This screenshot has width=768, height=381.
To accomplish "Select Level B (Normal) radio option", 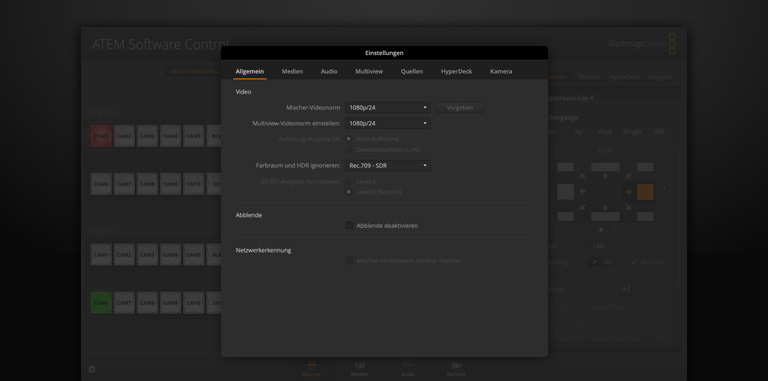I will pos(349,192).
